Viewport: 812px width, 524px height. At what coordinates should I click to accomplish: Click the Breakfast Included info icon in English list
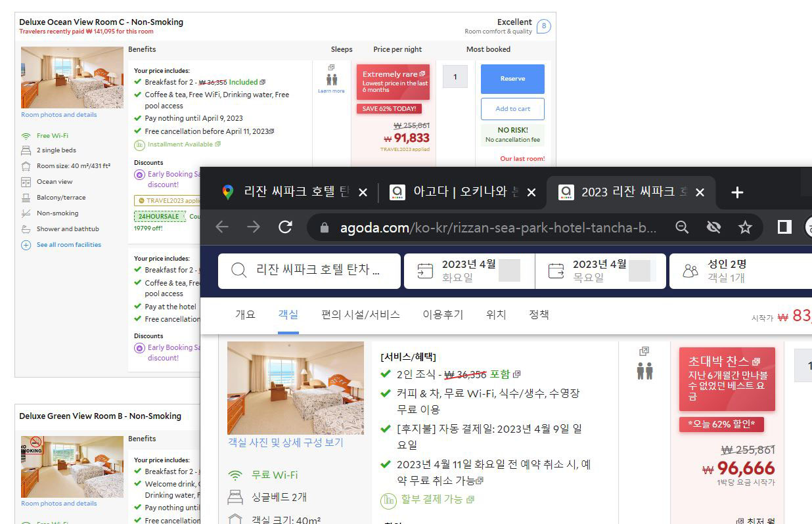coord(262,83)
